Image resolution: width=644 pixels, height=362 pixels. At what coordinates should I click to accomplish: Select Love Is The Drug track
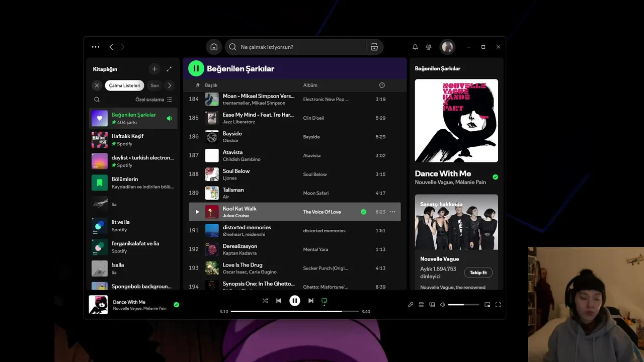[x=294, y=268]
